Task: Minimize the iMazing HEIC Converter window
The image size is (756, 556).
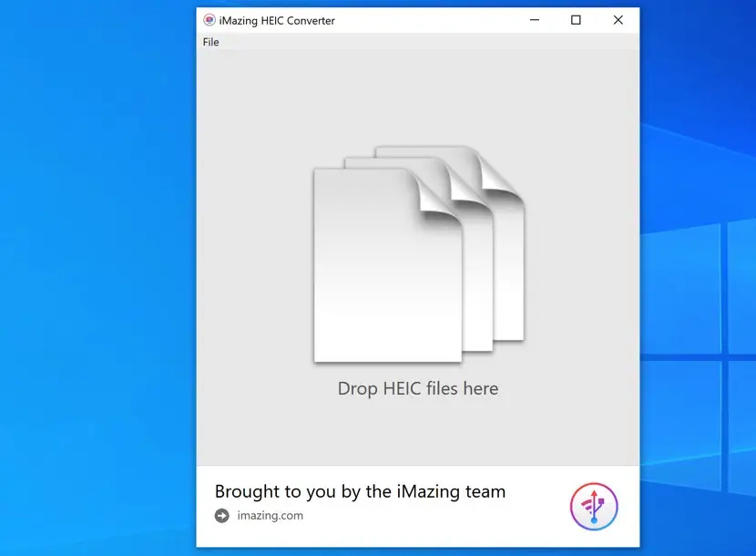Action: (535, 20)
